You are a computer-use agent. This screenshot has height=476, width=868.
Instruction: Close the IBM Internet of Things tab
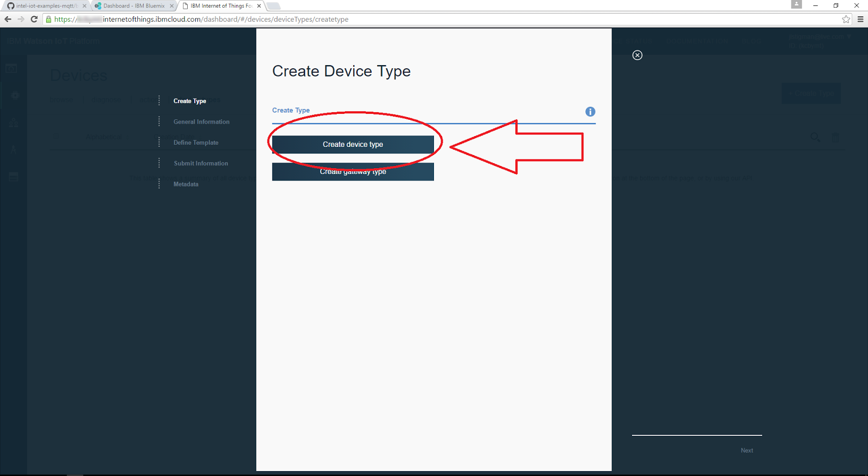(259, 6)
